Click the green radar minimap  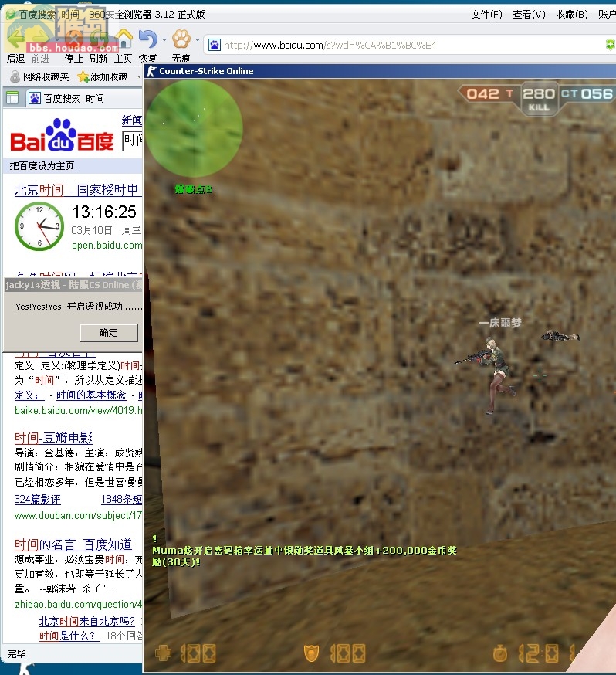(195, 128)
